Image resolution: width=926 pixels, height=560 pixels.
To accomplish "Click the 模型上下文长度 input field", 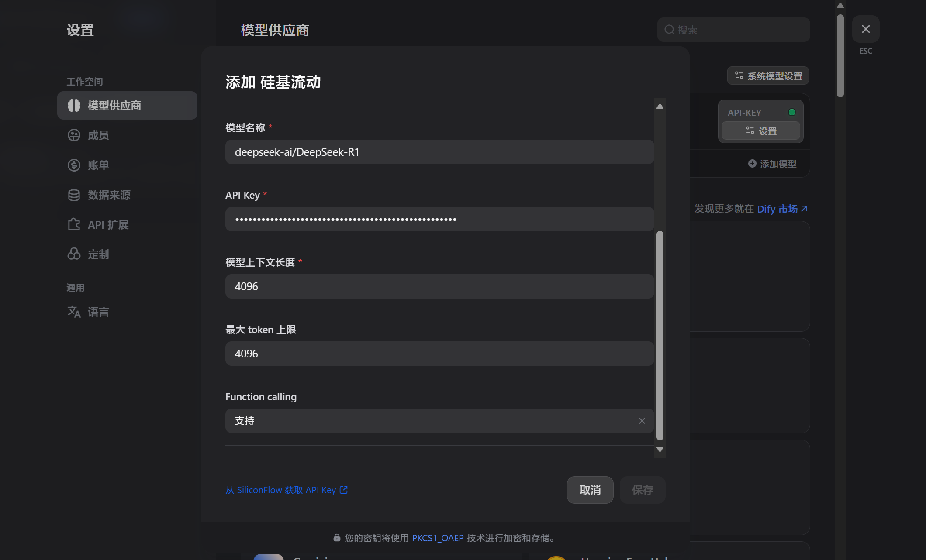I will pos(439,286).
